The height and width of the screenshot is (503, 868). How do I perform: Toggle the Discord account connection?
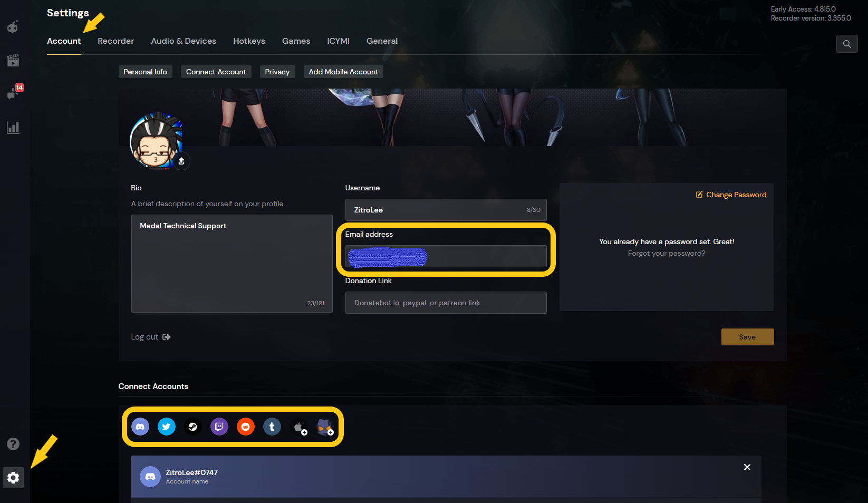[x=140, y=427]
